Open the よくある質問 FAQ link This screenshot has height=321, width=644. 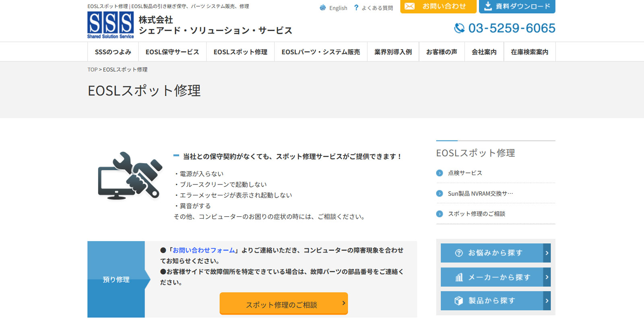pos(377,8)
